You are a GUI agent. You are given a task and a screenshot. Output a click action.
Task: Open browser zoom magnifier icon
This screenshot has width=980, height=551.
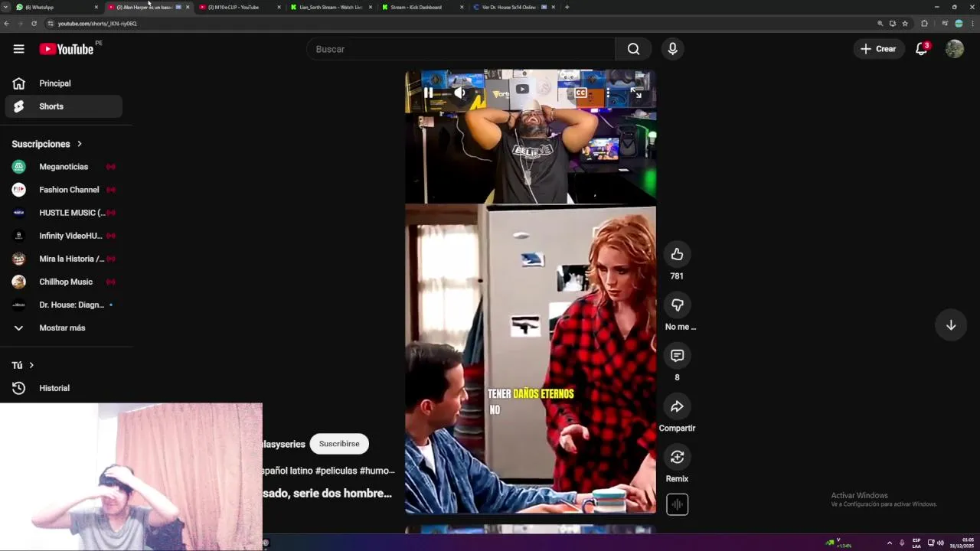(x=880, y=24)
